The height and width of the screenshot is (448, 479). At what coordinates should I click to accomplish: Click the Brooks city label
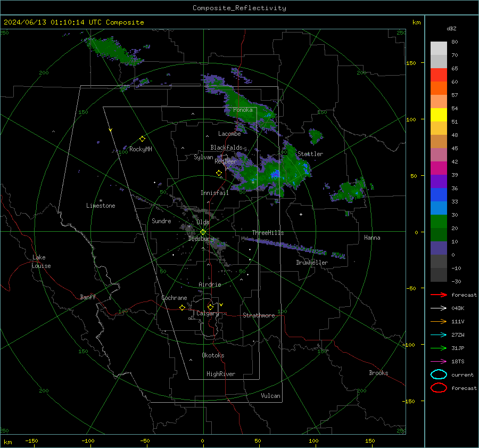point(378,373)
